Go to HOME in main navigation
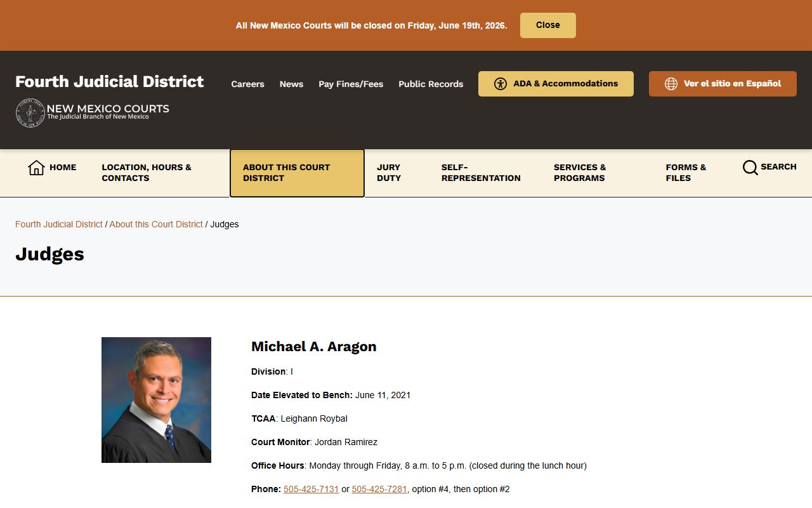 tap(52, 168)
